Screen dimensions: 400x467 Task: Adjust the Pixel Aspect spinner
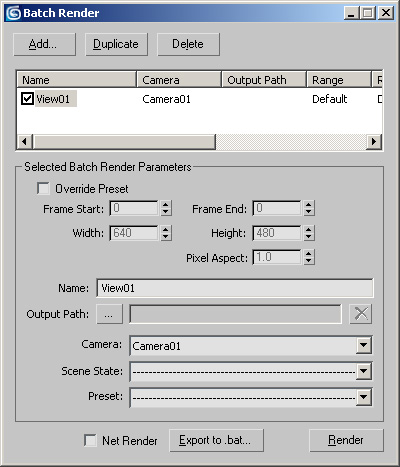pyautogui.click(x=309, y=257)
